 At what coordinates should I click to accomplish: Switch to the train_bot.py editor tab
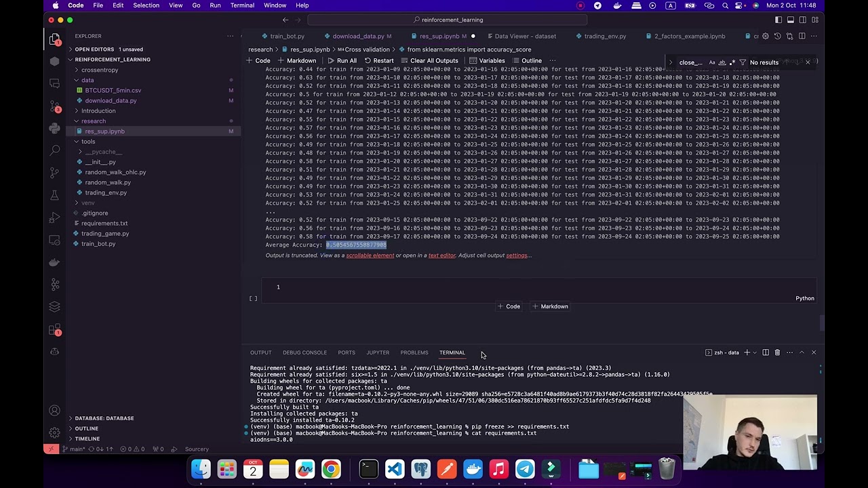point(283,36)
